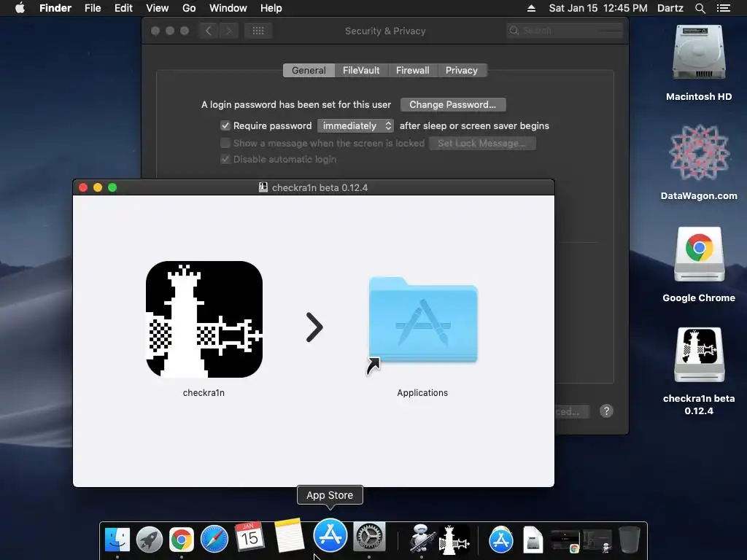Select the Applications folder shortcut
The image size is (747, 560).
point(423,320)
